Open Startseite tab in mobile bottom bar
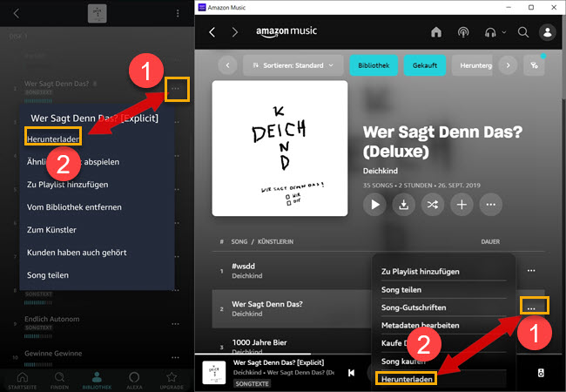This screenshot has width=566, height=392. coord(23,381)
